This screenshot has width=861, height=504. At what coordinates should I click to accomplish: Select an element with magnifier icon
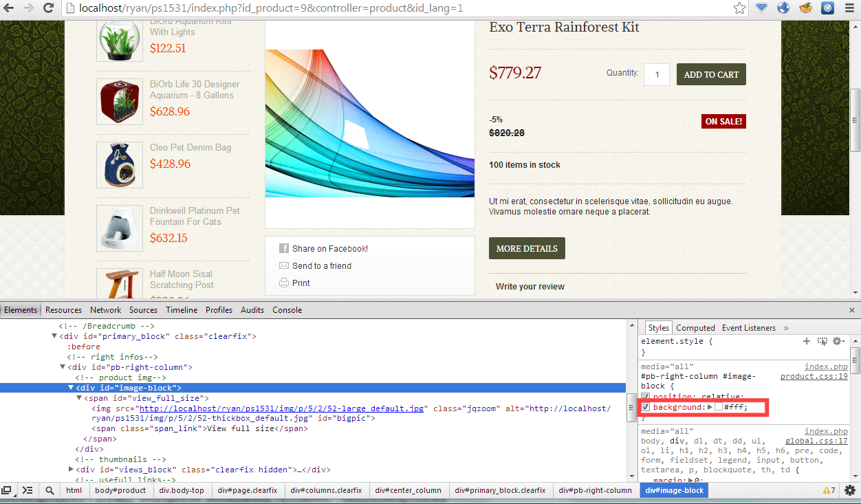50,490
